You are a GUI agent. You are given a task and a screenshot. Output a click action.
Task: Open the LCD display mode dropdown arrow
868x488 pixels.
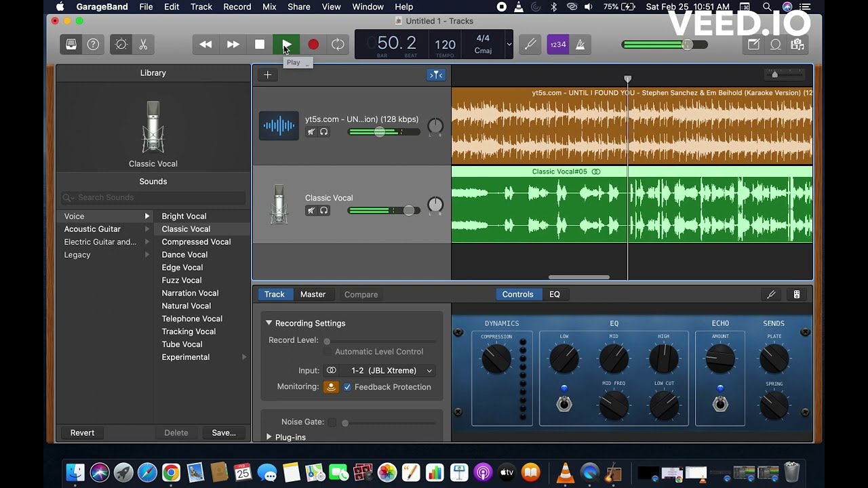pos(509,45)
